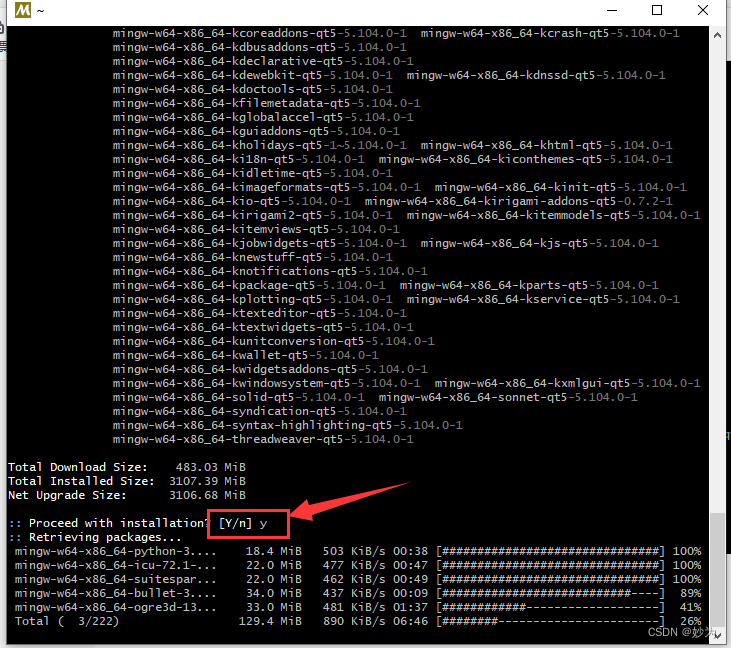Click 'mingw-w64-x86_64-sonnet-qt5' package name
This screenshot has width=731, height=648.
coord(473,397)
